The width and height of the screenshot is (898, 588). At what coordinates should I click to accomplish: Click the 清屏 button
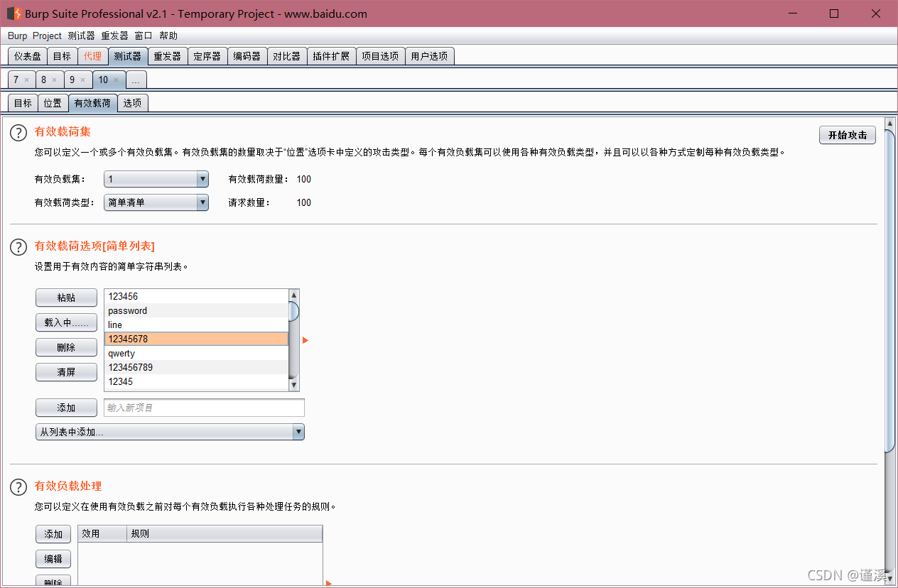click(66, 372)
